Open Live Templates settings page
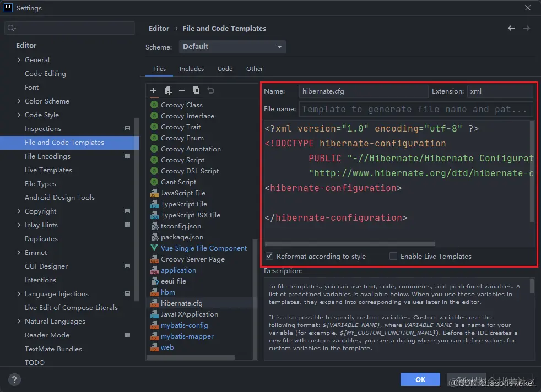 click(x=48, y=170)
